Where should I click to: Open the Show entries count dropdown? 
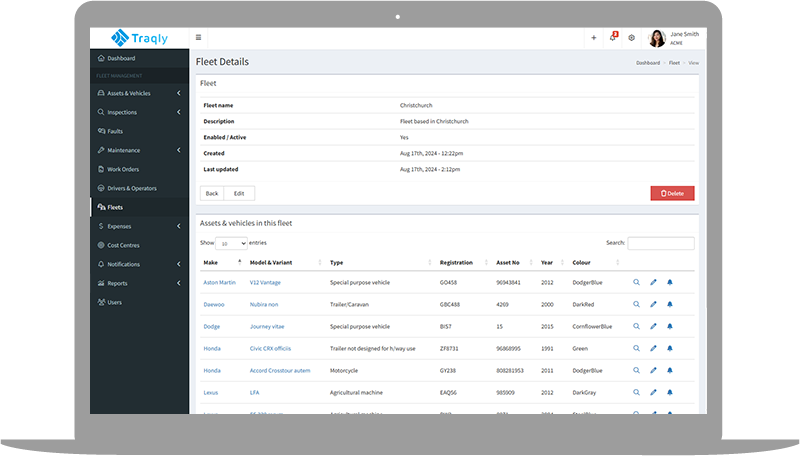pyautogui.click(x=231, y=243)
